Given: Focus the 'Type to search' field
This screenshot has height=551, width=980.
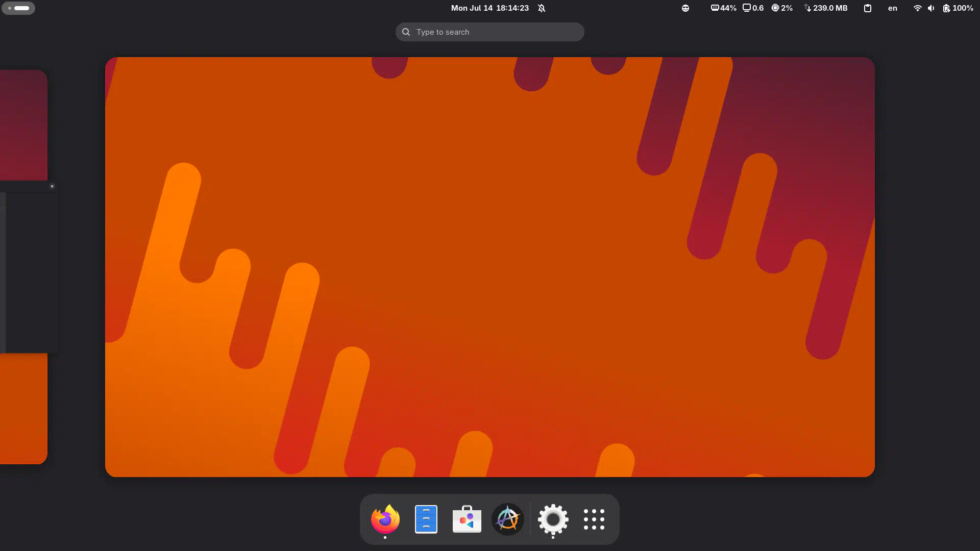Looking at the screenshot, I should (x=490, y=32).
